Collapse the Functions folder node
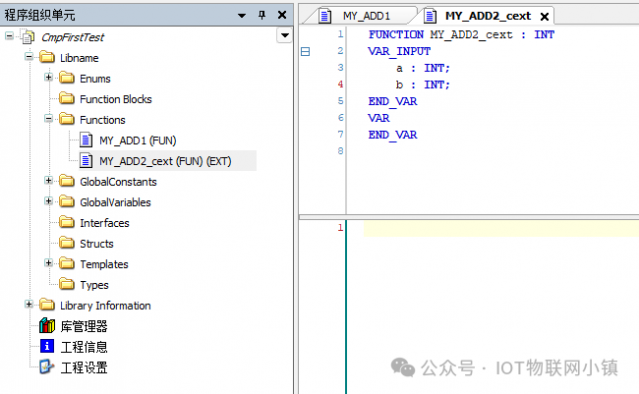The height and width of the screenshot is (394, 639). tap(48, 119)
